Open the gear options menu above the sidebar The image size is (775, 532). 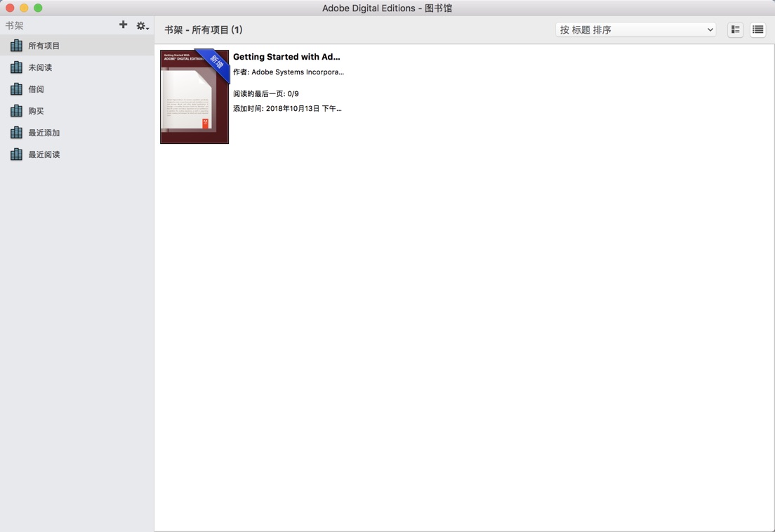point(140,25)
